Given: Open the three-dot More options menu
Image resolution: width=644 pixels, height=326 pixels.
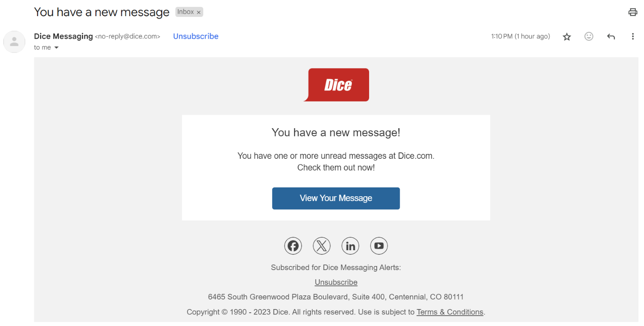Looking at the screenshot, I should point(633,37).
